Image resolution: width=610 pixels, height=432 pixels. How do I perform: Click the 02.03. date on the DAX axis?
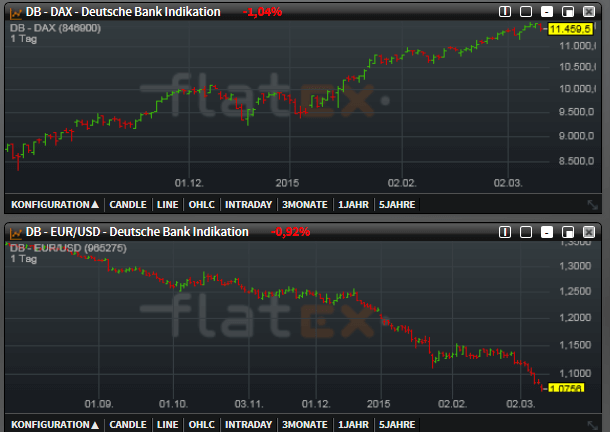tap(508, 183)
